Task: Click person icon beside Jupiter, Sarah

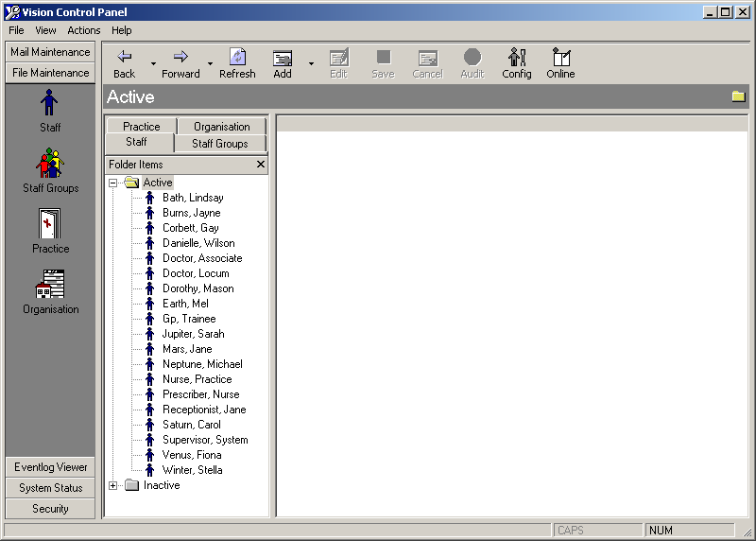Action: pos(150,334)
